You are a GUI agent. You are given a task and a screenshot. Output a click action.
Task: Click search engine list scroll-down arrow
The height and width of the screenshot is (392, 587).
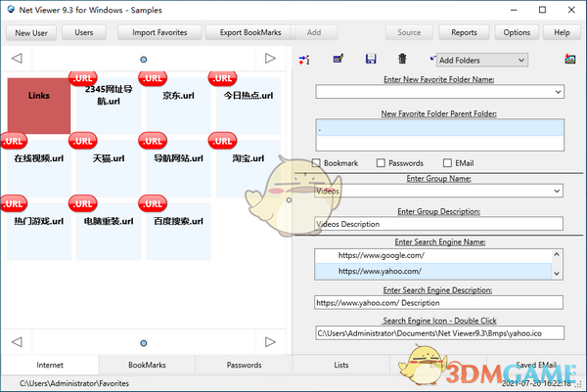(x=557, y=274)
